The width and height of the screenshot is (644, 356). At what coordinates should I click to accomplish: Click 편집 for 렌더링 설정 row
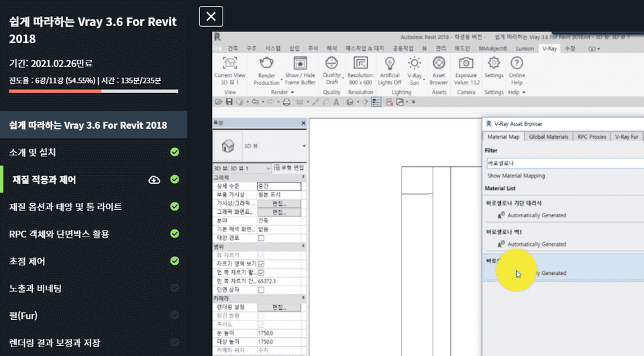[x=279, y=307]
